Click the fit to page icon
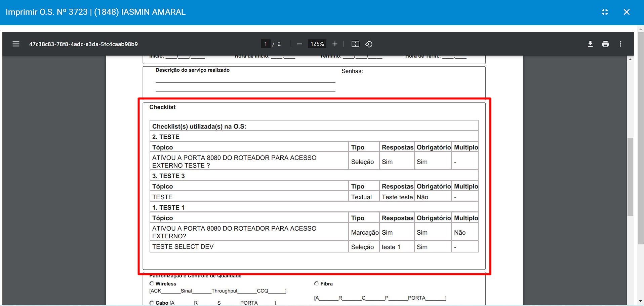 point(355,44)
